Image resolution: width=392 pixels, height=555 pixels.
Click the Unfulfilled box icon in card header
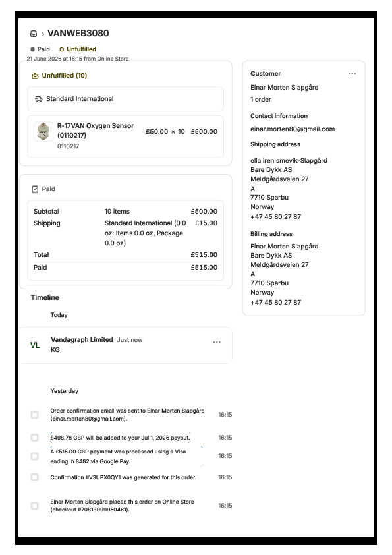pos(35,75)
